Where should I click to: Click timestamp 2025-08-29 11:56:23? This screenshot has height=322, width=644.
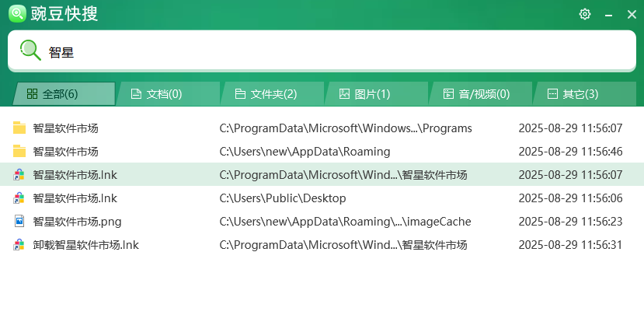pos(570,222)
